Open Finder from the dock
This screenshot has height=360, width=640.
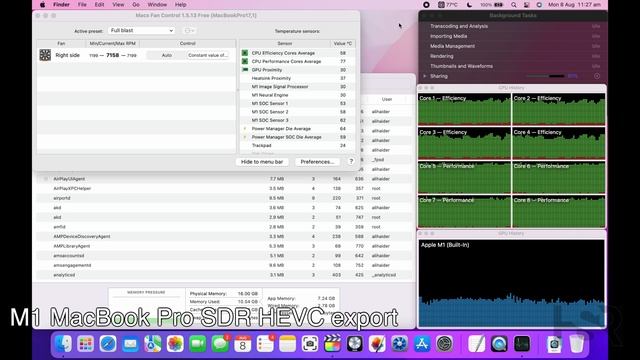click(63, 344)
